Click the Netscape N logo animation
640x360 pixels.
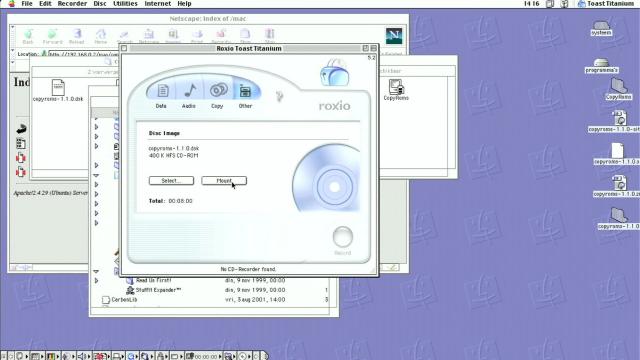(394, 36)
